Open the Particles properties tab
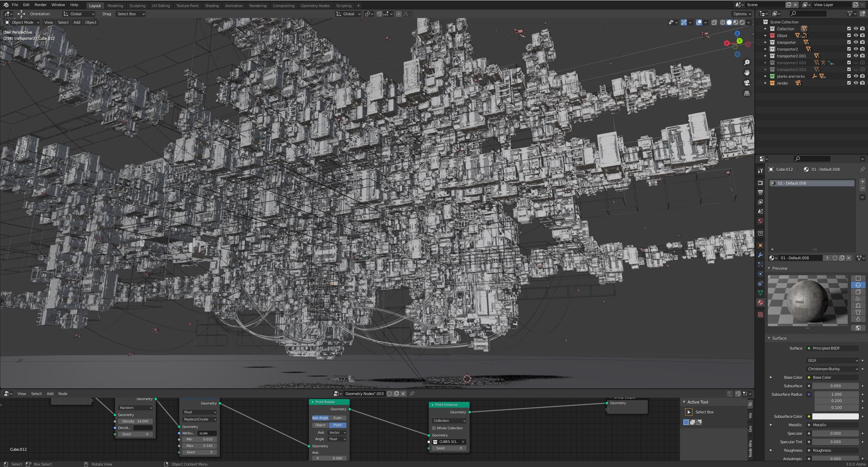 (760, 264)
